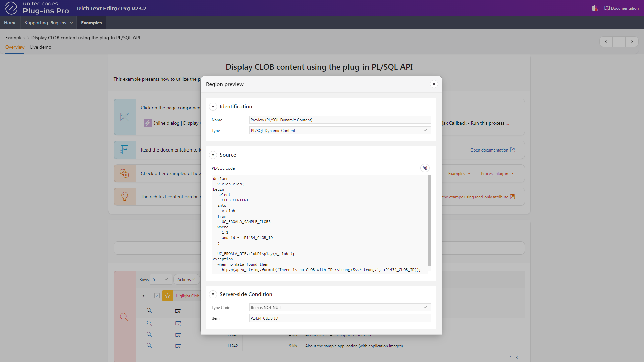Viewport: 644px width, 362px height.
Task: Click the Highlight Clob label
Action: [187, 296]
